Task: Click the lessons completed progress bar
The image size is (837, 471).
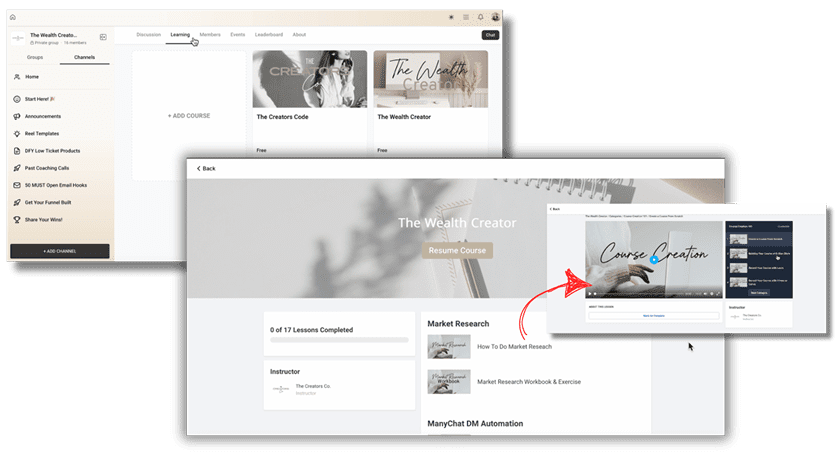Action: (x=339, y=340)
